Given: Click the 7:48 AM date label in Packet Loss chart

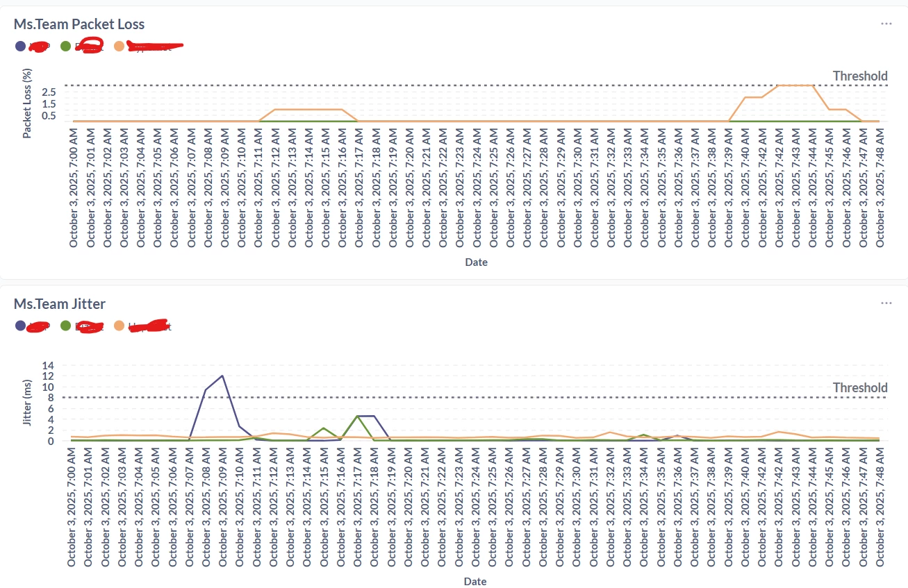Looking at the screenshot, I should [x=881, y=187].
